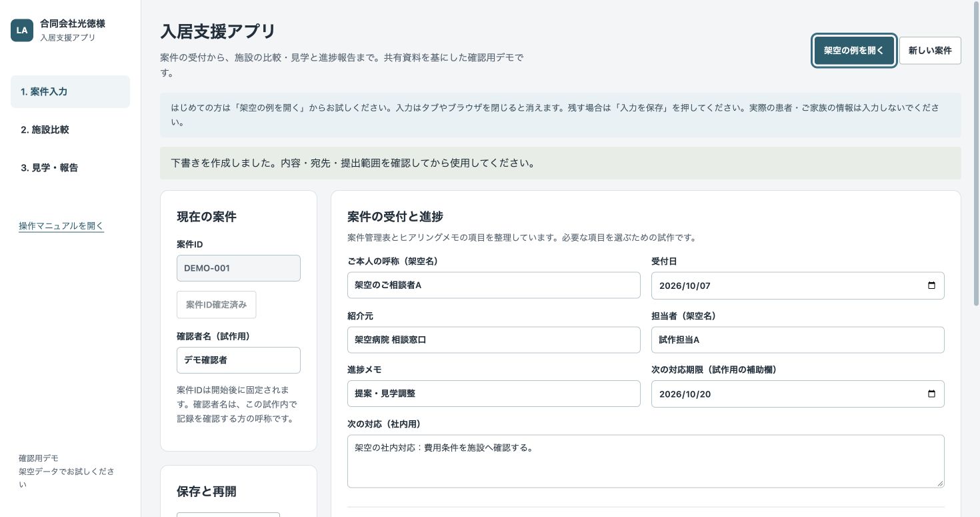
Task: Click the 案件ID確定済み button
Action: (x=216, y=304)
